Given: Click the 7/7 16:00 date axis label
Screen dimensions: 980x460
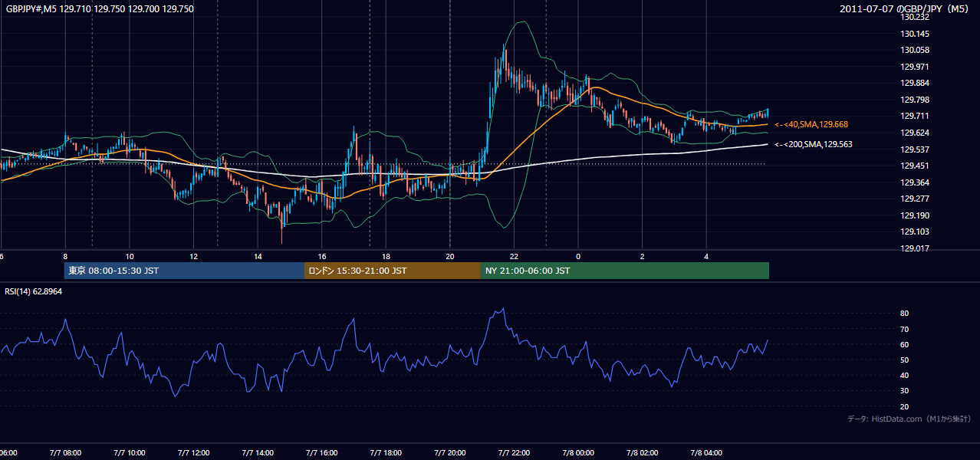Looking at the screenshot, I should click(x=322, y=453).
